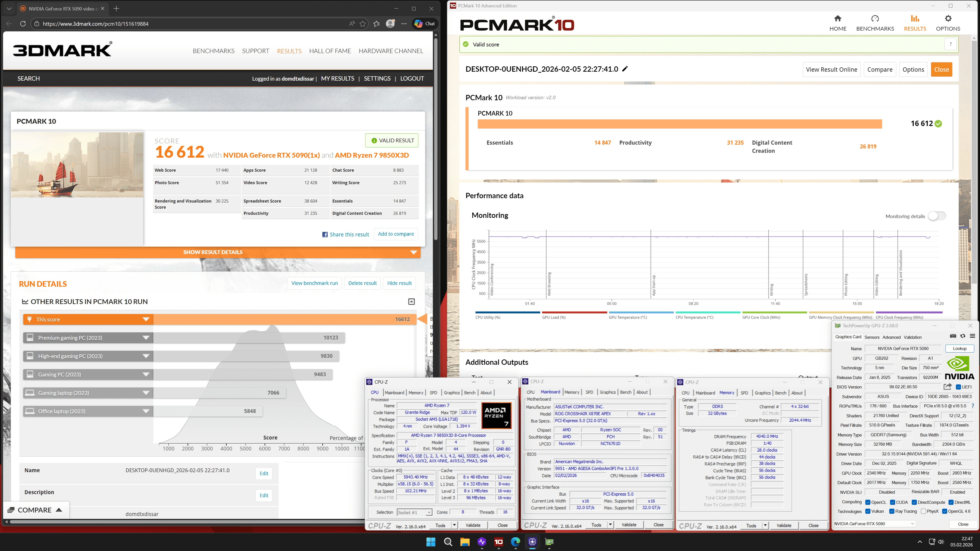
Task: Open the GPU-Z hamburger menu
Action: click(972, 336)
